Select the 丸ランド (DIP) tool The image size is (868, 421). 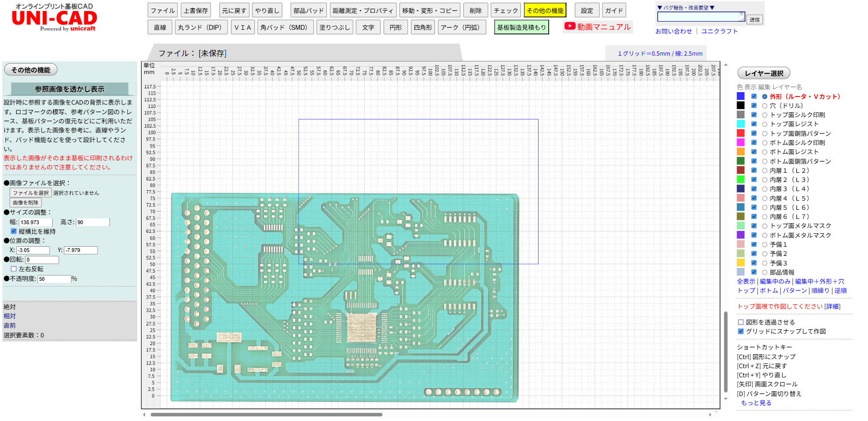pyautogui.click(x=201, y=27)
